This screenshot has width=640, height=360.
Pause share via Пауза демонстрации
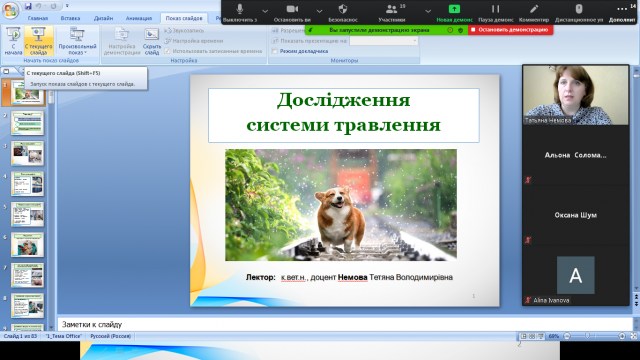click(496, 12)
